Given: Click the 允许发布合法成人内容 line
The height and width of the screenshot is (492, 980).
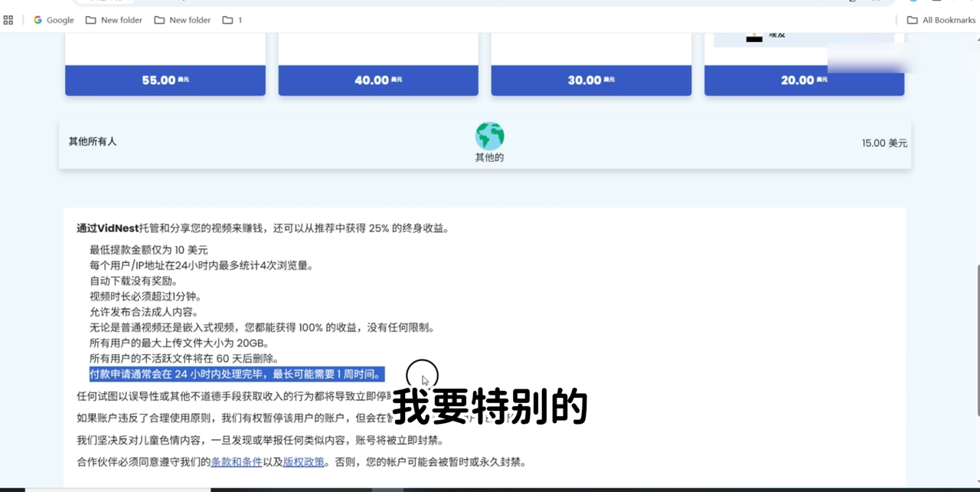Looking at the screenshot, I should click(x=144, y=312).
